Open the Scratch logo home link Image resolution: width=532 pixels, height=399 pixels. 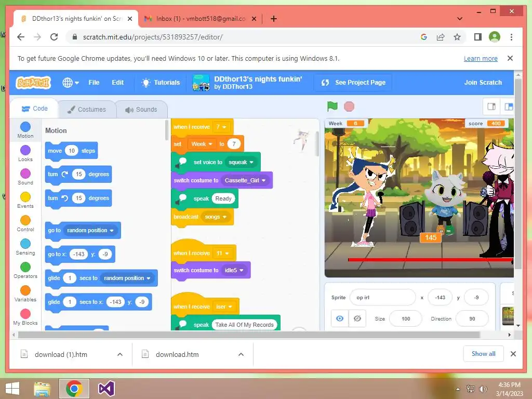click(33, 83)
